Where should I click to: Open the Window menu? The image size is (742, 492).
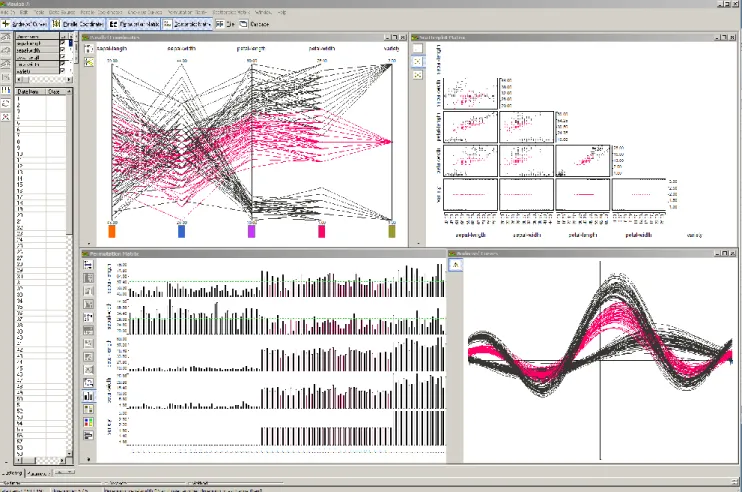tap(263, 12)
